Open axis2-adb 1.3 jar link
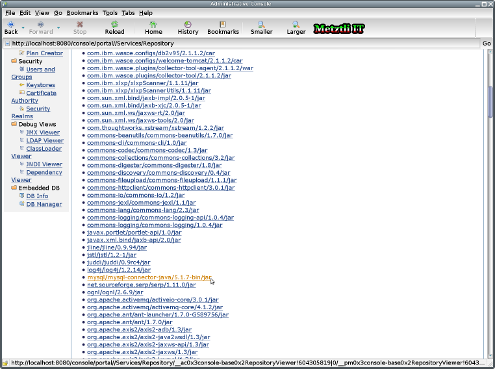The height and width of the screenshot is (369, 495). 139,330
